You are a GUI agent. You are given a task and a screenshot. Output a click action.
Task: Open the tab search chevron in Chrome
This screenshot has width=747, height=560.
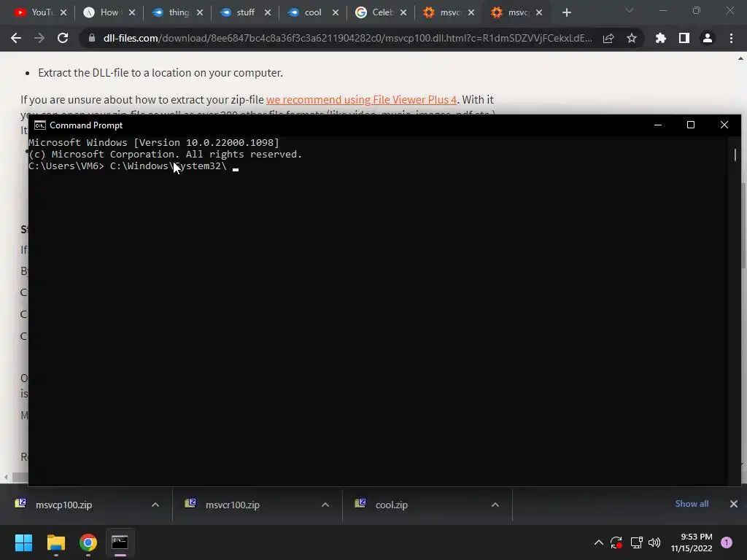pos(630,10)
